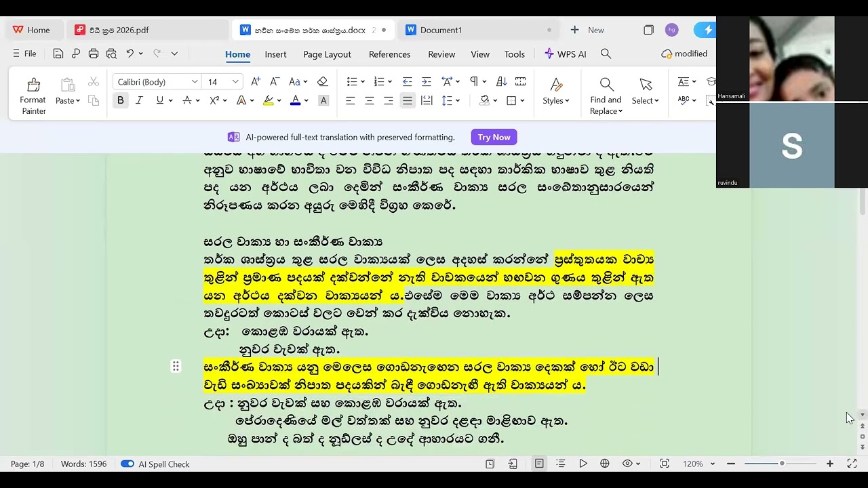Click the text box frame icon

[521, 81]
